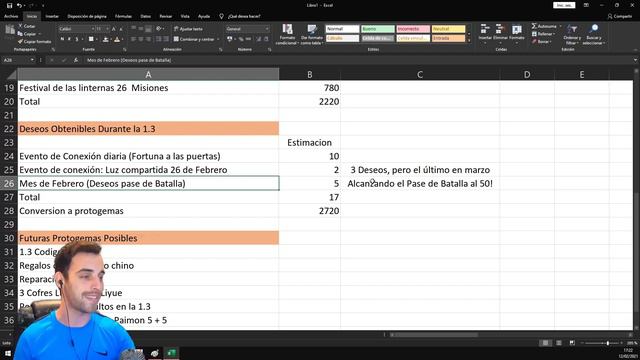The image size is (640, 360).
Task: Switch to the Insertar tab
Action: tap(52, 16)
